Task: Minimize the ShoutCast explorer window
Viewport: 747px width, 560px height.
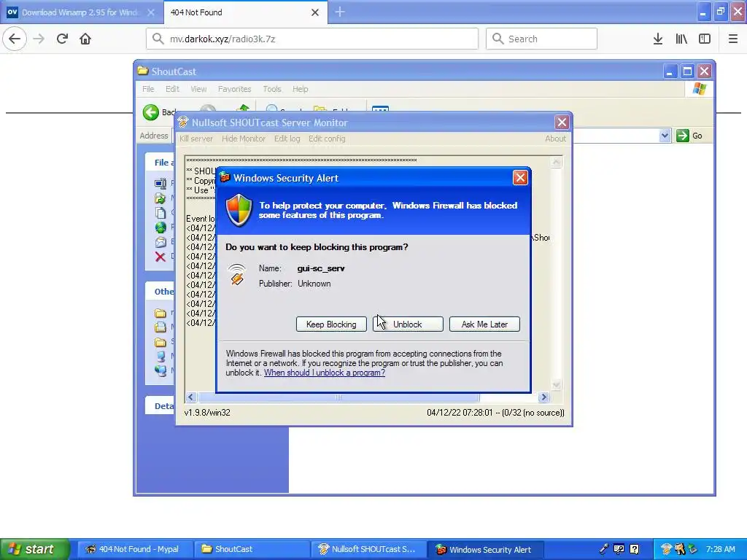Action: 670,71
